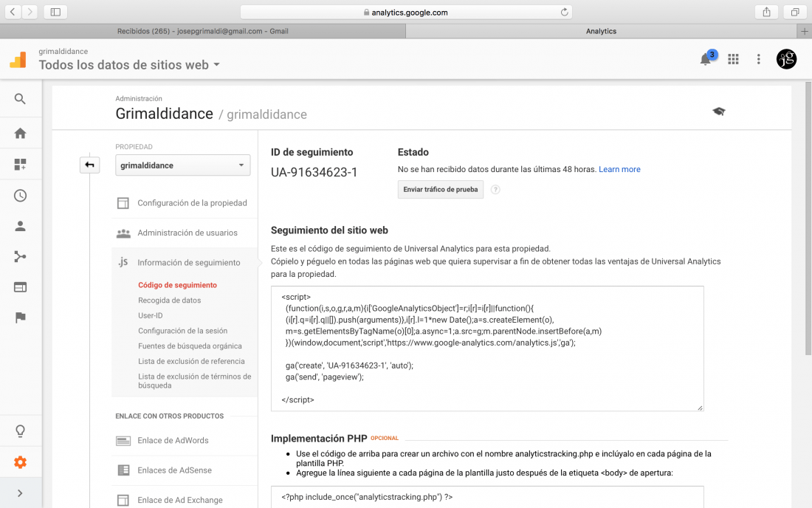Image resolution: width=812 pixels, height=508 pixels.
Task: Open Real-time clock icon
Action: [x=20, y=196]
